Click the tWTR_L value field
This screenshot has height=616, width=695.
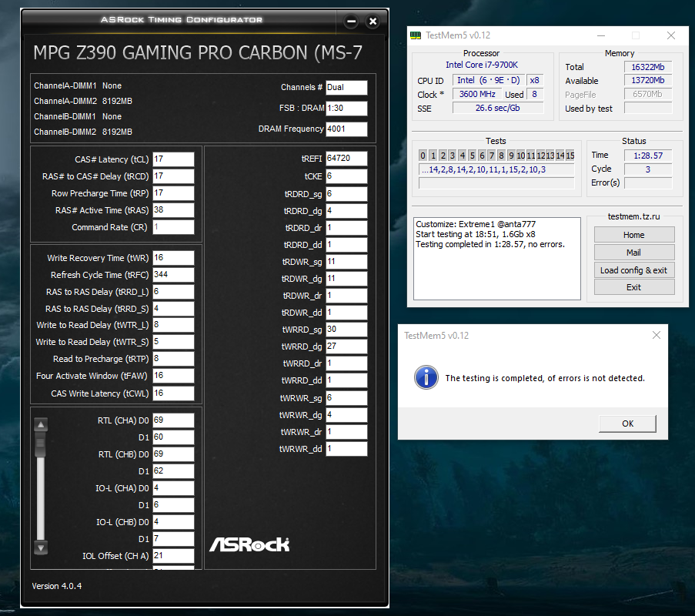(x=173, y=325)
